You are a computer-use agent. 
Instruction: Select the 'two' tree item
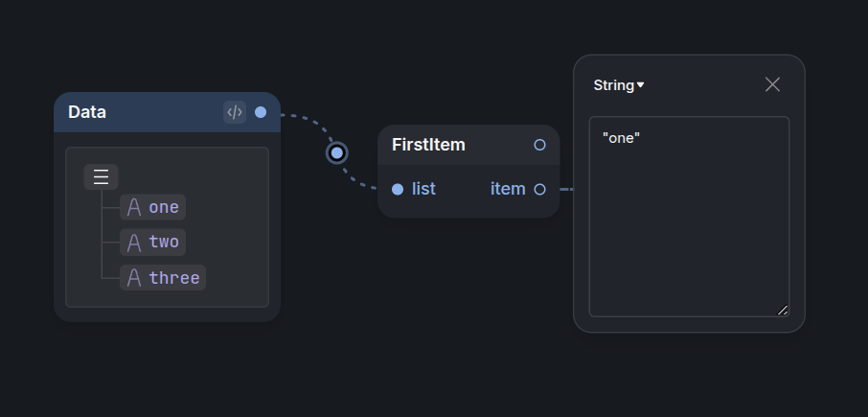point(152,243)
